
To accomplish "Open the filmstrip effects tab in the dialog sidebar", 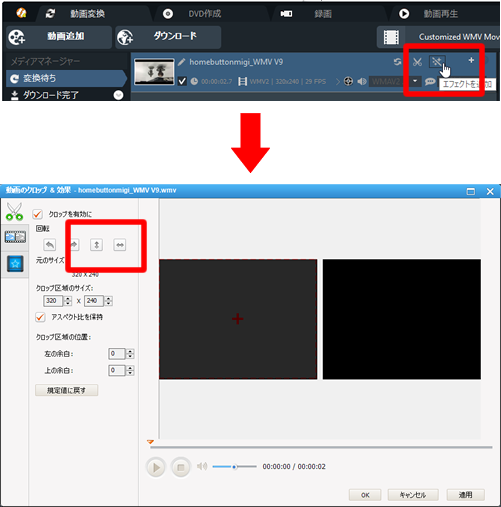I will tap(15, 237).
